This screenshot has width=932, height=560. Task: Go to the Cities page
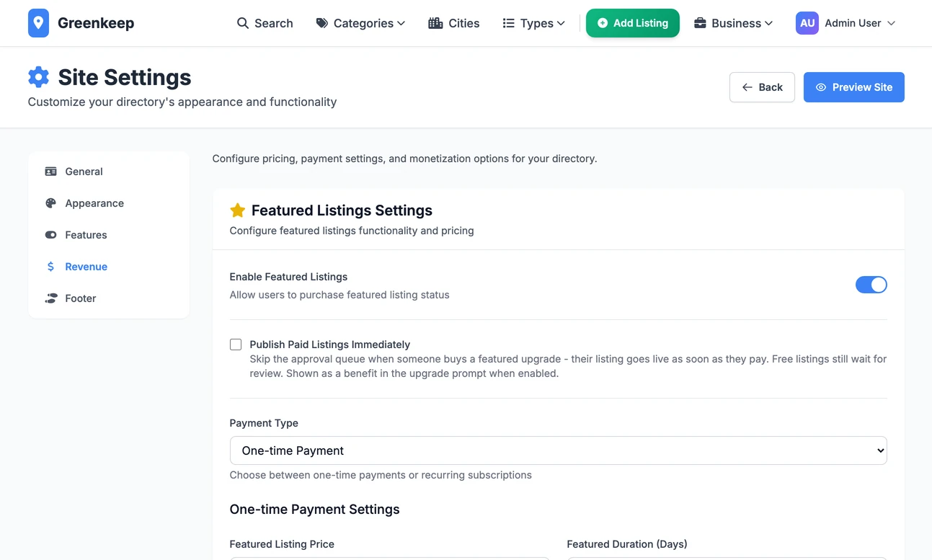(x=454, y=23)
